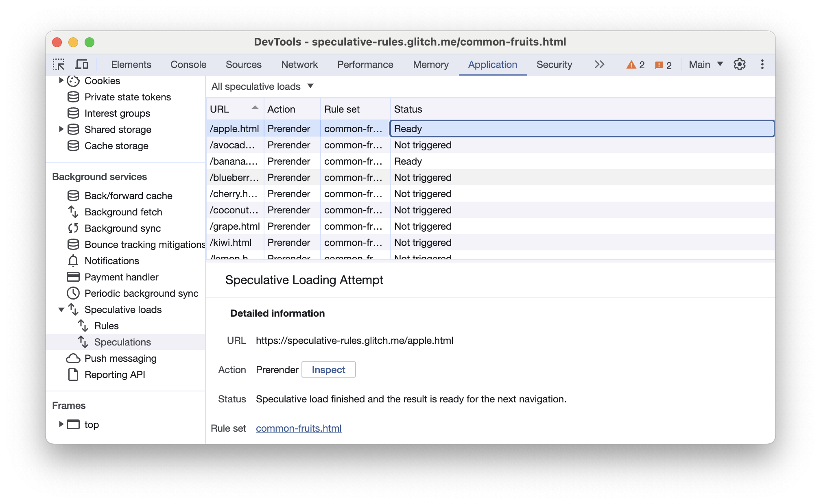This screenshot has height=504, width=821.
Task: Switch to the Application tab
Action: (x=493, y=65)
